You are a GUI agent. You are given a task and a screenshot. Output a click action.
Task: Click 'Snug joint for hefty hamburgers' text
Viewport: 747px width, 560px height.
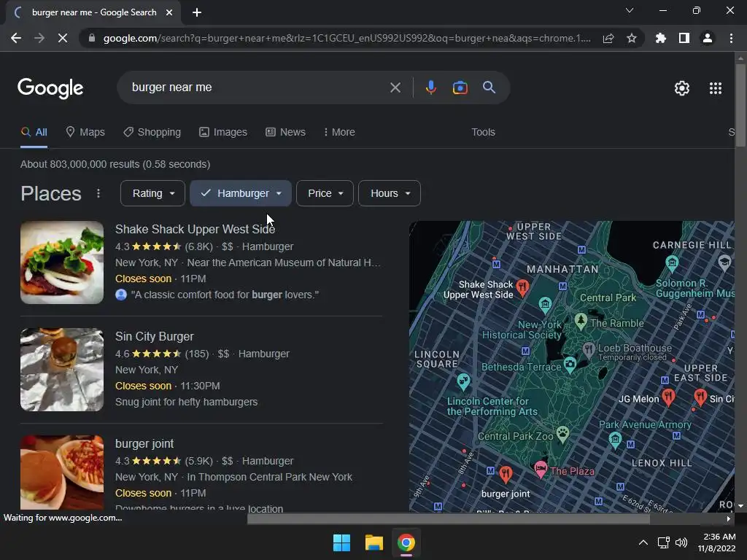point(186,402)
